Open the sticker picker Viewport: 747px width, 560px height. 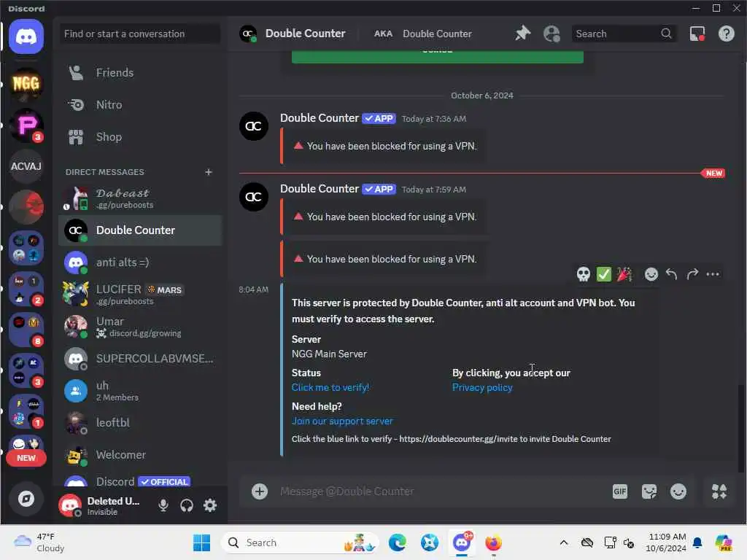pos(649,491)
